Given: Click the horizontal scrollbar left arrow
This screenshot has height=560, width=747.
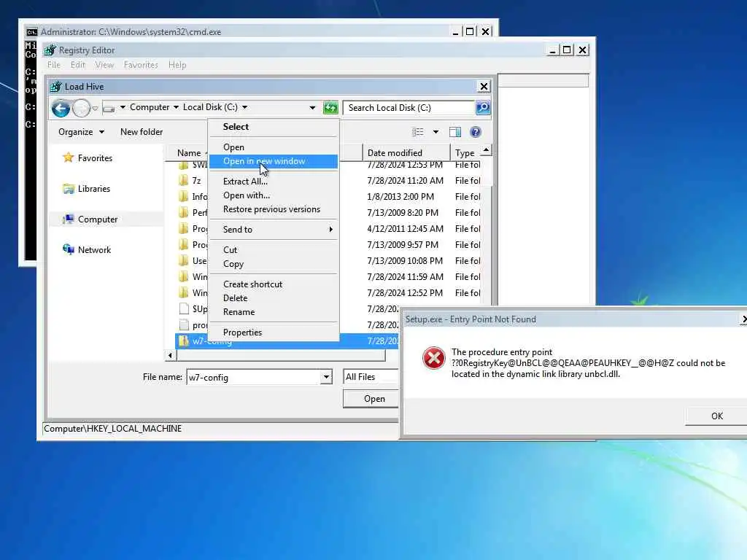Looking at the screenshot, I should pyautogui.click(x=170, y=355).
